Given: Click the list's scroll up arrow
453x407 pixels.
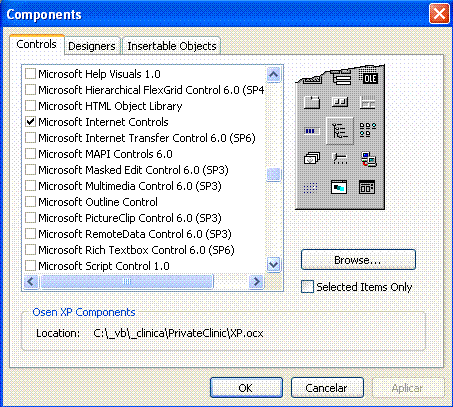Looking at the screenshot, I should 274,74.
